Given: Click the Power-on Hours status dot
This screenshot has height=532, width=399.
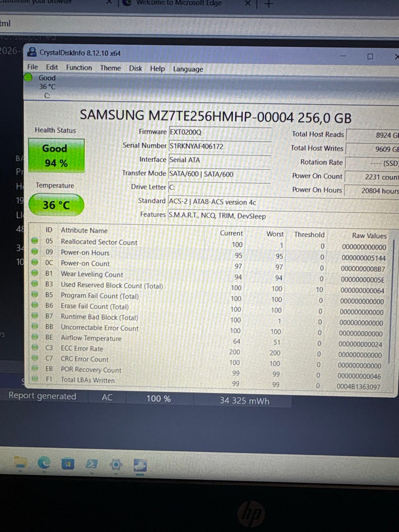Looking at the screenshot, I should coord(35,251).
